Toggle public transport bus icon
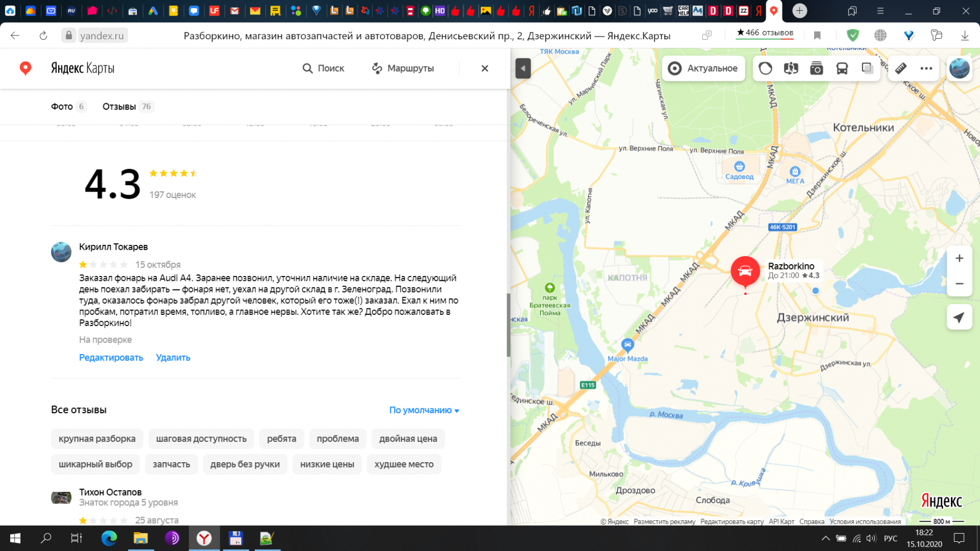This screenshot has width=980, height=551. coord(842,68)
